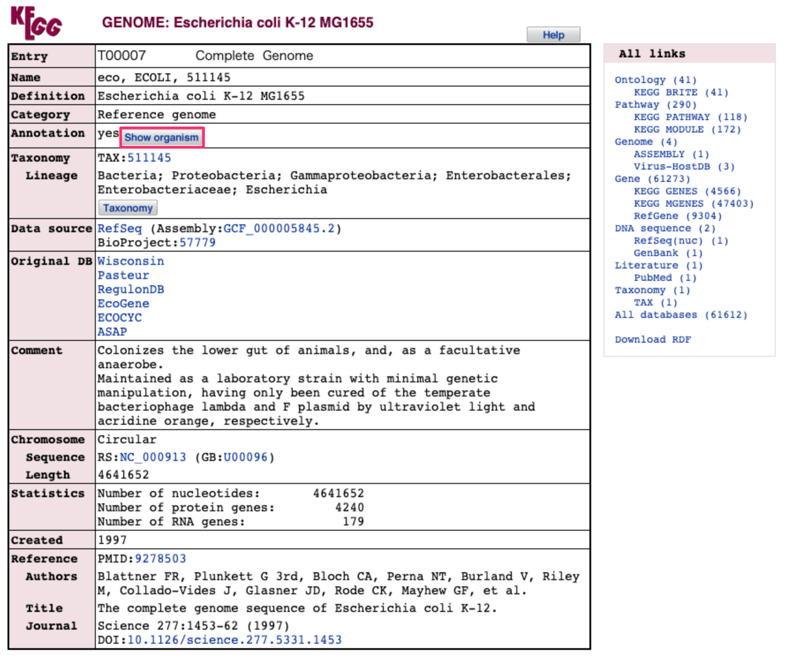This screenshot has height=672, width=785.
Task: Open TAX link 511145
Action: 149,158
